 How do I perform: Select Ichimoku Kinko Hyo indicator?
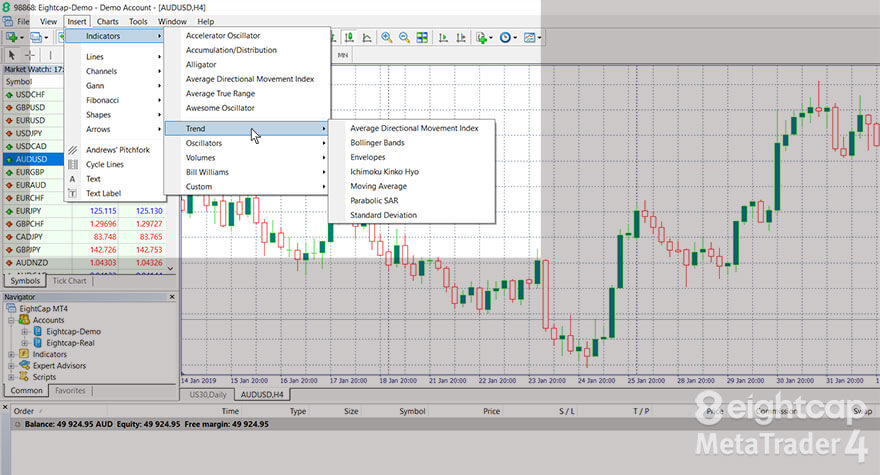(x=412, y=172)
